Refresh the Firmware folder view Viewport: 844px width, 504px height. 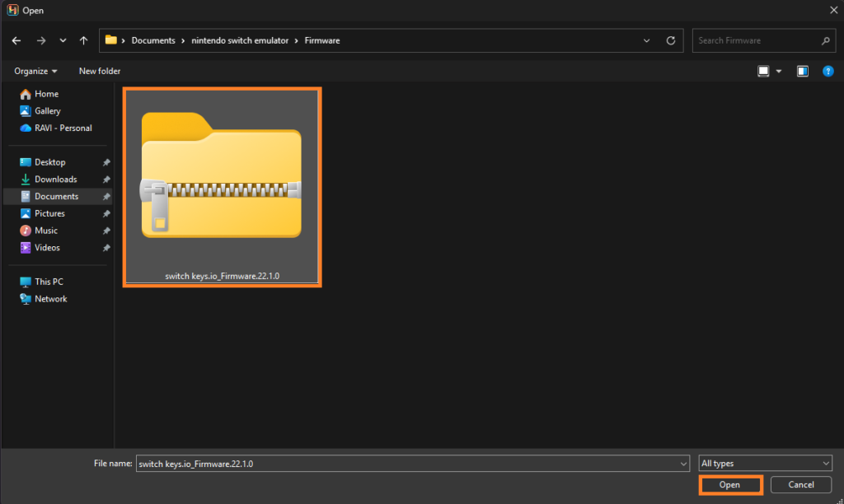670,40
